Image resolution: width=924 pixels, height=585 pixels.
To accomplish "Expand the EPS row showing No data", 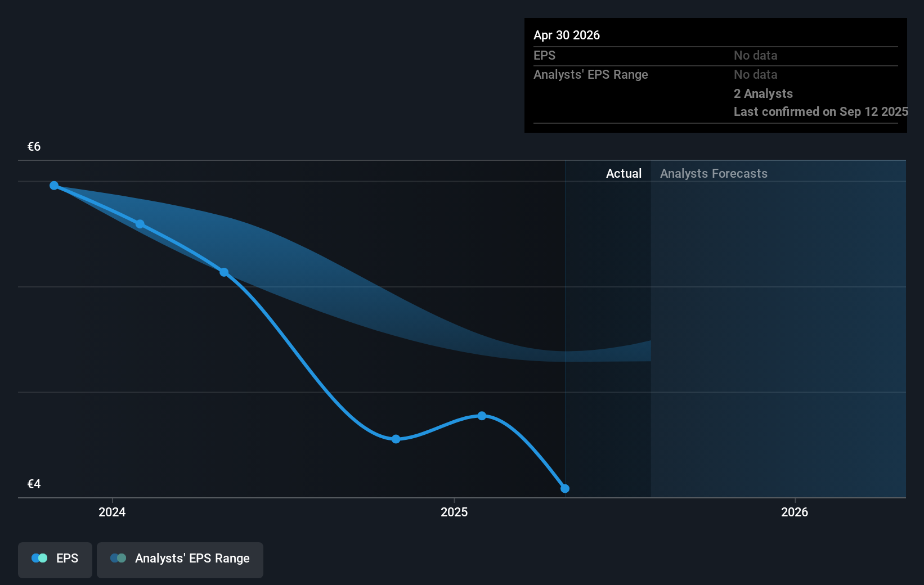I will point(544,55).
